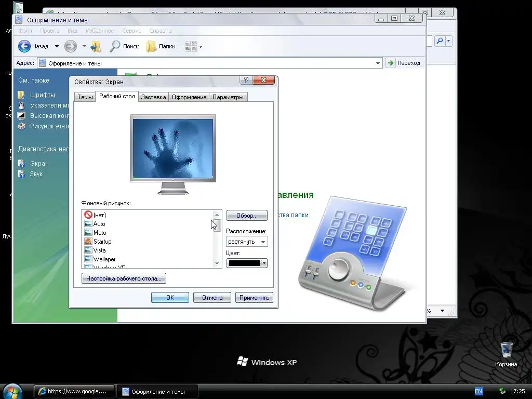This screenshot has height=399, width=532.
Task: Open Поиск (Search) in the toolbar
Action: click(x=124, y=46)
